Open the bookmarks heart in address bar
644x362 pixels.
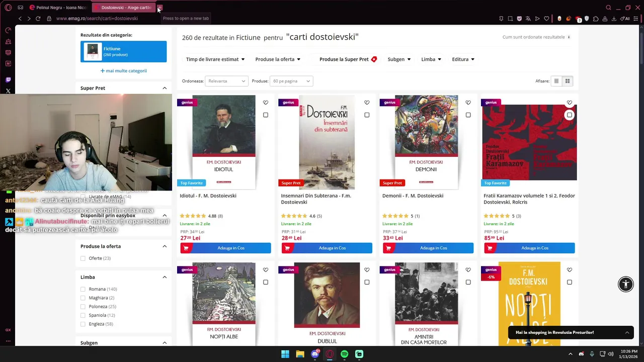pos(546,19)
